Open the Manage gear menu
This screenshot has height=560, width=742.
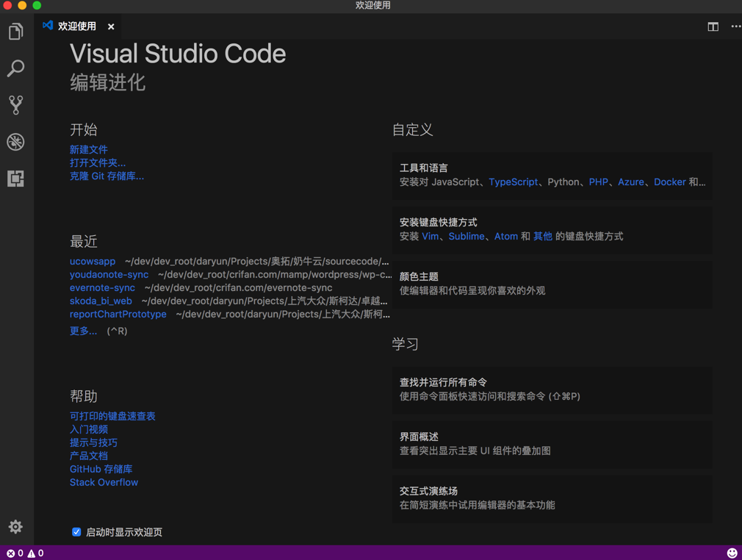(15, 526)
